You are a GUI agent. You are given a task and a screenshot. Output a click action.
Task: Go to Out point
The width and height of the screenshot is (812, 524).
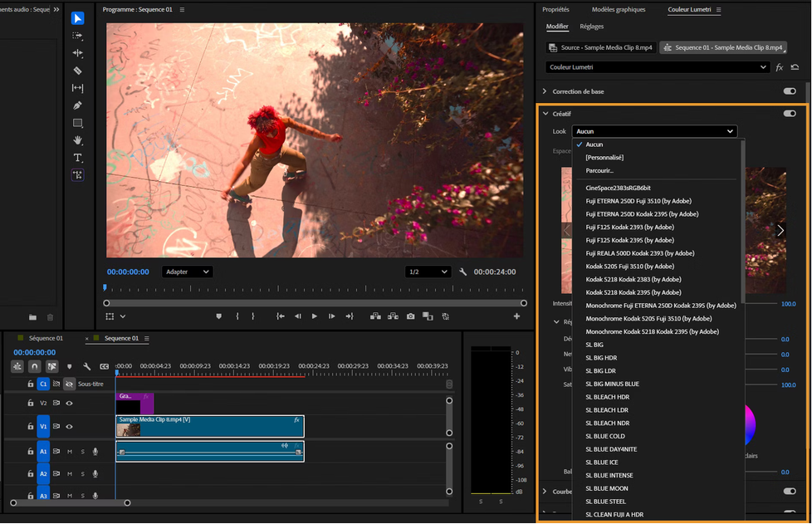click(350, 316)
